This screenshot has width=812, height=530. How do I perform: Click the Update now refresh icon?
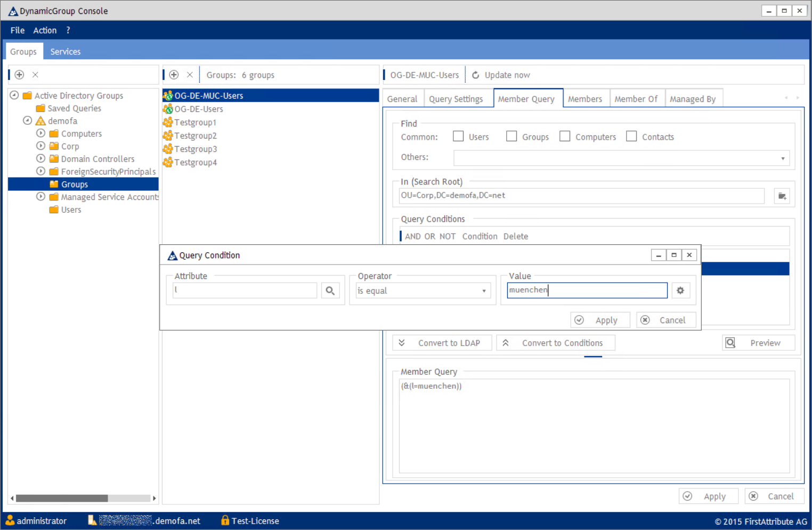[x=475, y=75]
